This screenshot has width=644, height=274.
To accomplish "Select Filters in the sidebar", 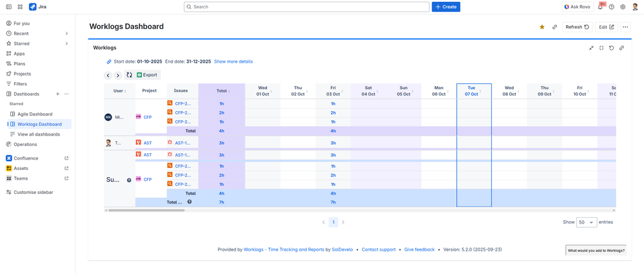I will (21, 84).
